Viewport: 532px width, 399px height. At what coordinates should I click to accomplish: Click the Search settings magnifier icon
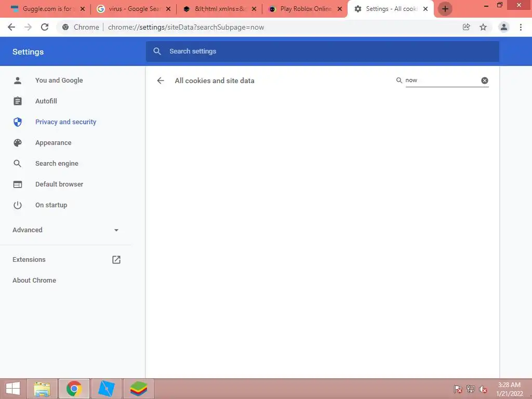(x=157, y=51)
